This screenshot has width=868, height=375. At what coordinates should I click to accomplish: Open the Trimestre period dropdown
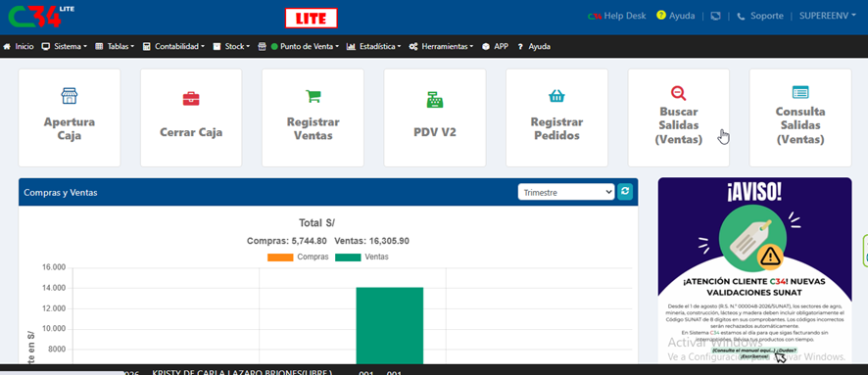pyautogui.click(x=566, y=192)
